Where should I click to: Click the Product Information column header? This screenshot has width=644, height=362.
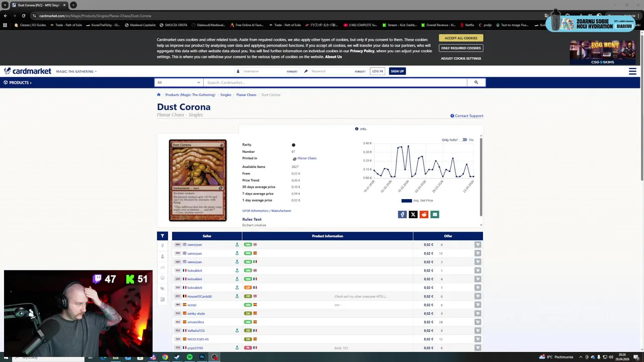coord(327,236)
